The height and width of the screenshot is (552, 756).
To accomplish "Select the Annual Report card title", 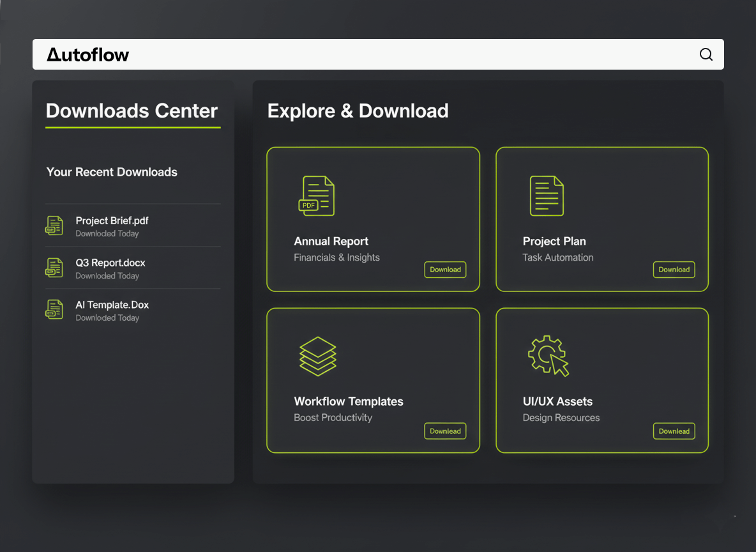I will [331, 241].
